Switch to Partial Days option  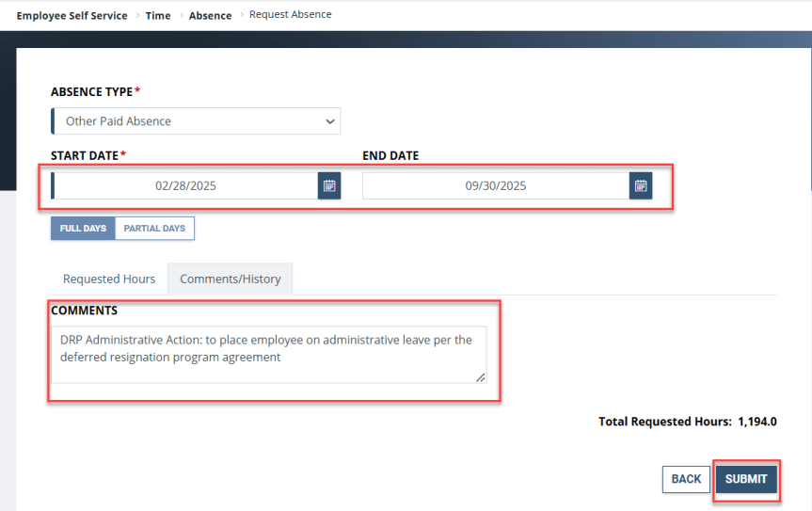154,229
